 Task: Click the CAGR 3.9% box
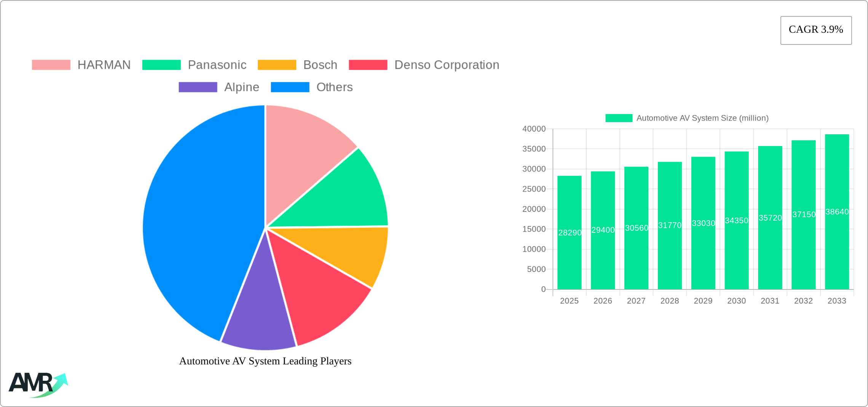click(x=815, y=30)
